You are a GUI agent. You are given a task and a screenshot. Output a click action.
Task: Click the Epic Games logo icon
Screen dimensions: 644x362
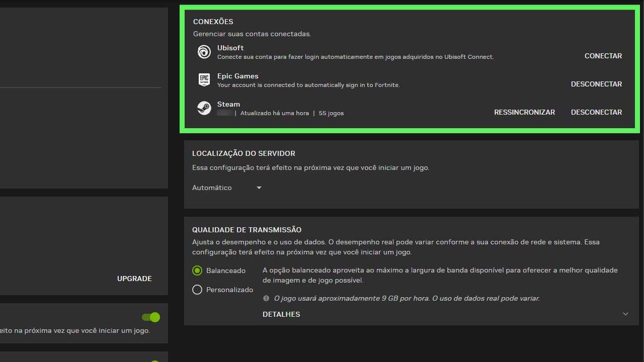[204, 80]
